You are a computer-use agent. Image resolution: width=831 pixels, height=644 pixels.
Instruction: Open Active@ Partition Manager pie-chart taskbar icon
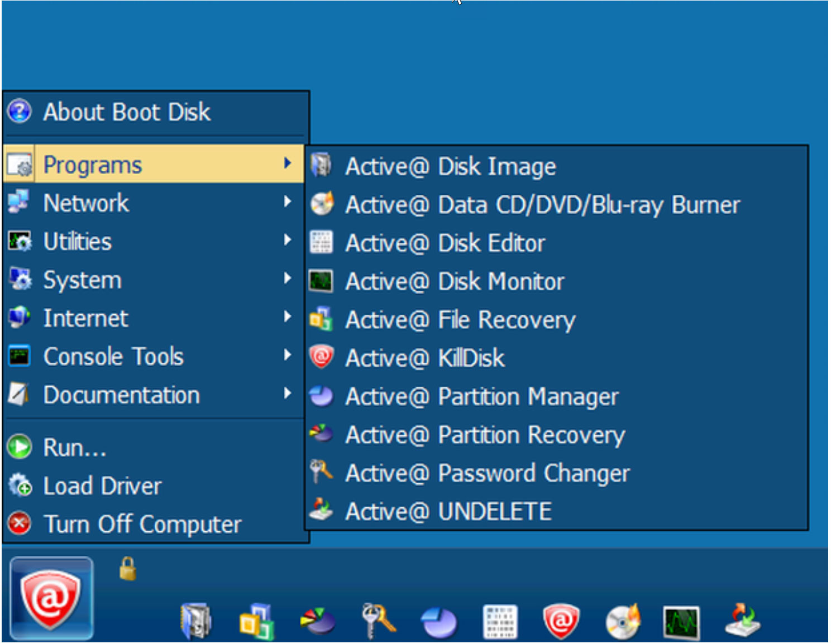tap(440, 619)
